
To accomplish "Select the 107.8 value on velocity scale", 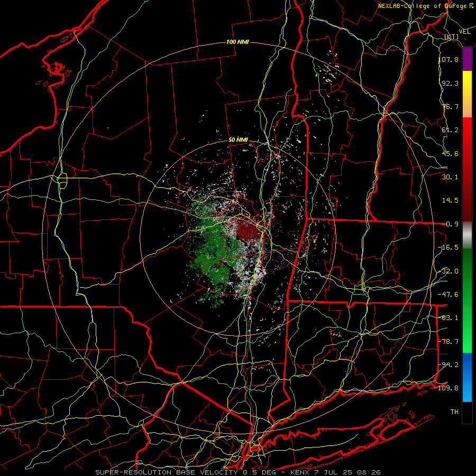I will tap(448, 59).
